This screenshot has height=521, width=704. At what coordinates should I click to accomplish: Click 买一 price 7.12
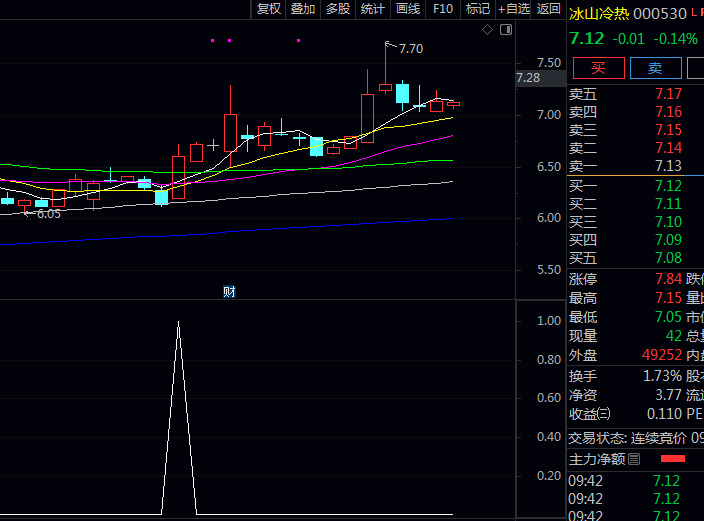(668, 185)
